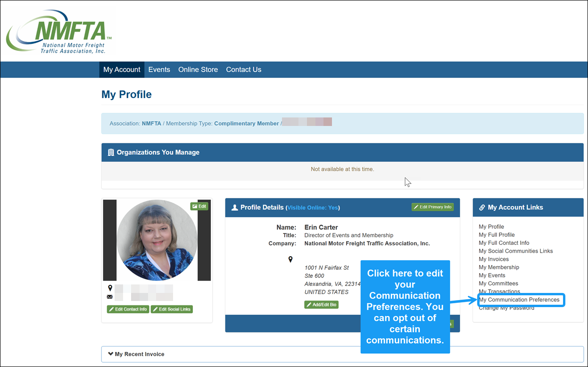Go to the Online Store menu item
Viewport: 588px width, 367px height.
coord(198,69)
